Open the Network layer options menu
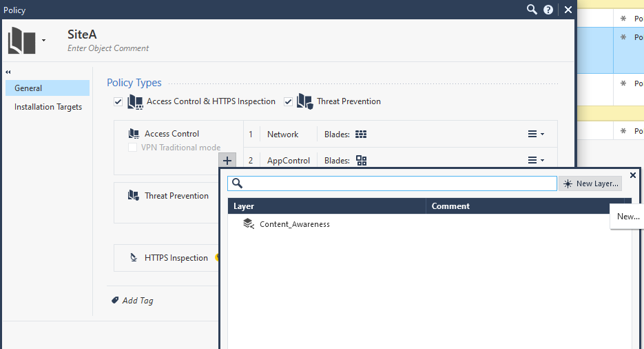 535,134
